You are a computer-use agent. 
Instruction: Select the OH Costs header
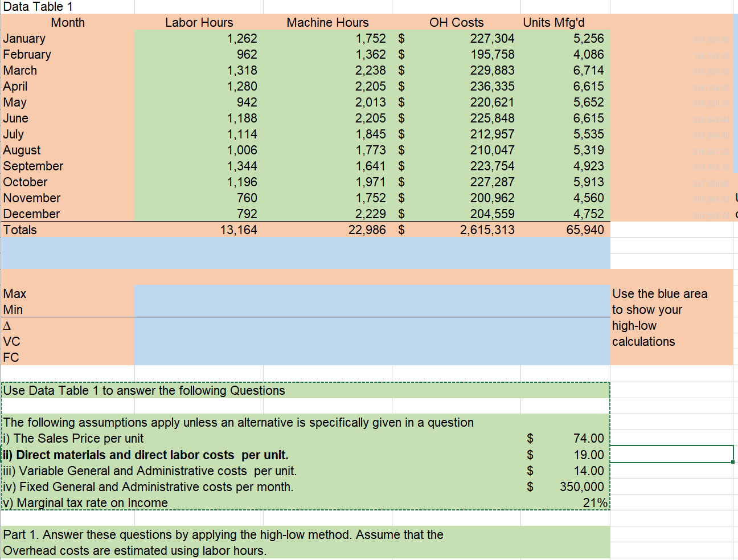(x=456, y=22)
